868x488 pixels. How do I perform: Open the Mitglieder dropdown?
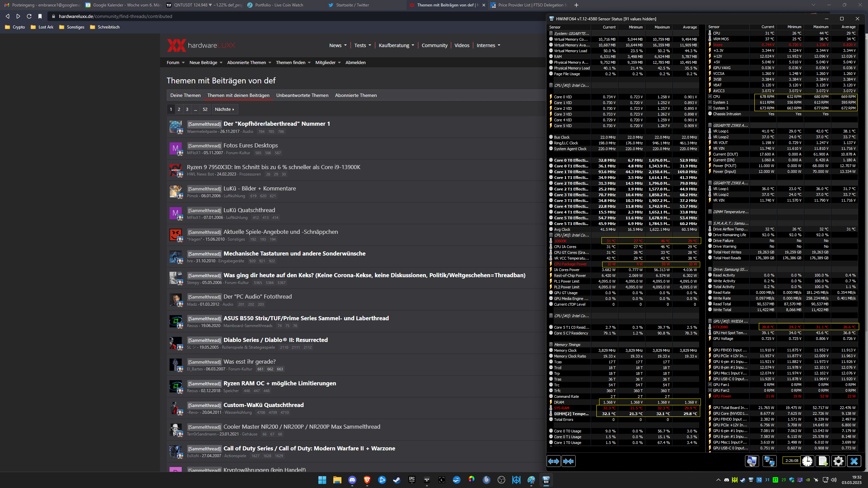(328, 62)
